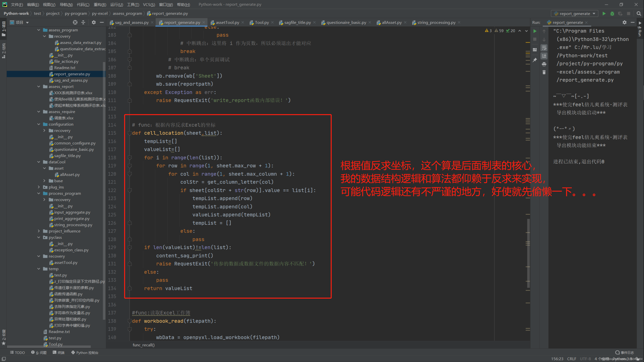Switch to assetTool.py tab
The width and height of the screenshot is (644, 362).
(227, 22)
